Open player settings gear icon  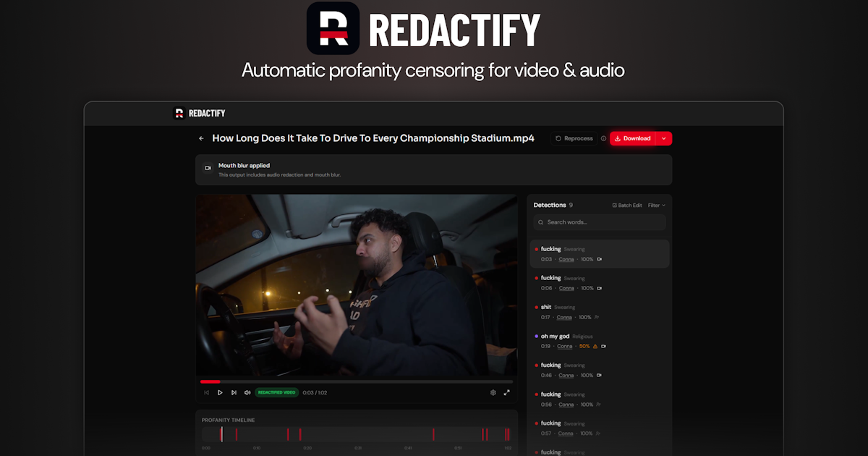tap(493, 392)
